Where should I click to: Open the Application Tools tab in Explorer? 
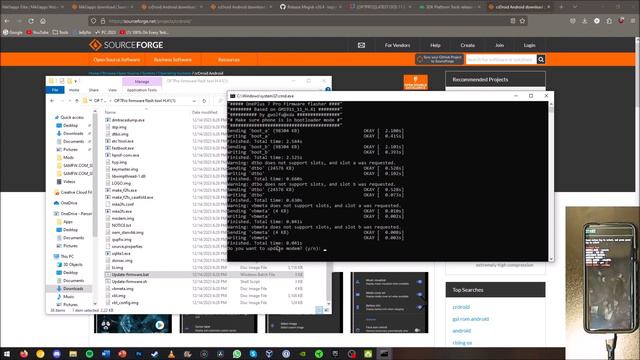(x=142, y=90)
